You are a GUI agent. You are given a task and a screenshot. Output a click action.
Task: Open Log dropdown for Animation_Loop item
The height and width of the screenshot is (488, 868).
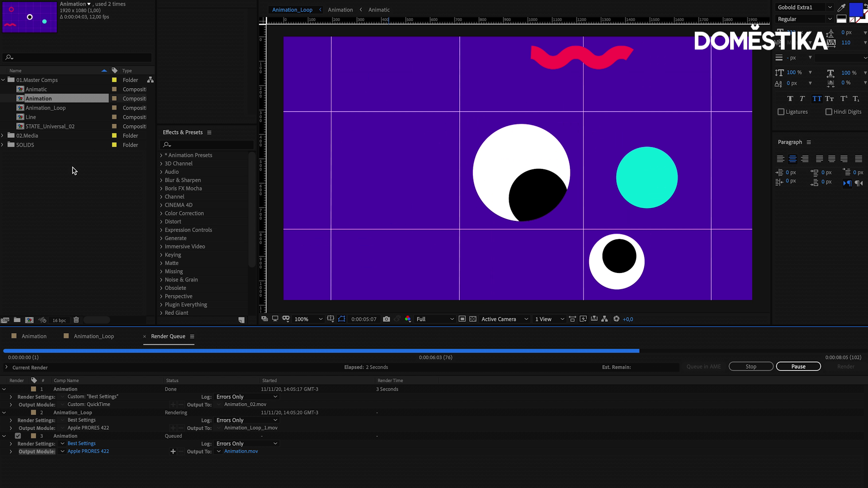[x=247, y=420]
